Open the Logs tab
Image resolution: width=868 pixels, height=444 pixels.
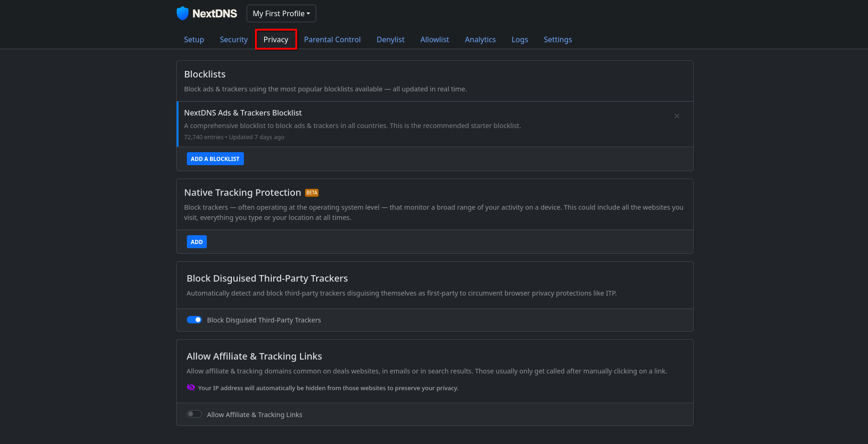520,39
